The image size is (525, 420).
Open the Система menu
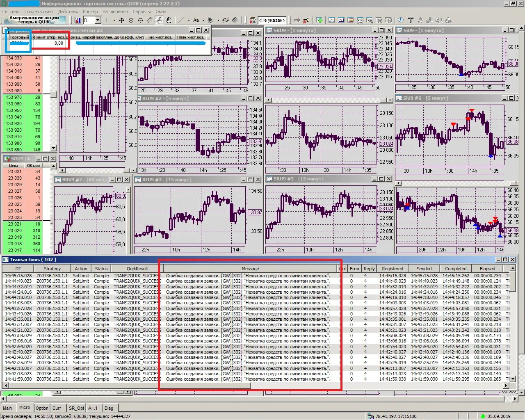tap(11, 11)
